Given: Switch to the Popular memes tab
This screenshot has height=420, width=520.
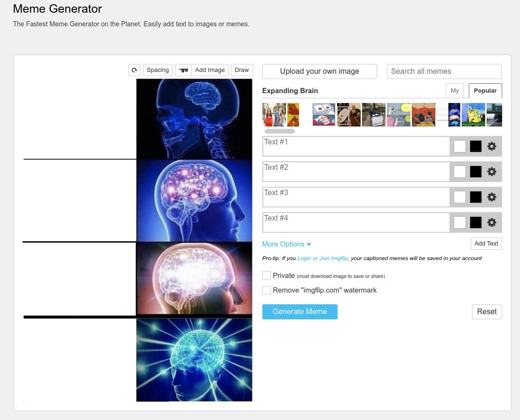Looking at the screenshot, I should click(485, 91).
